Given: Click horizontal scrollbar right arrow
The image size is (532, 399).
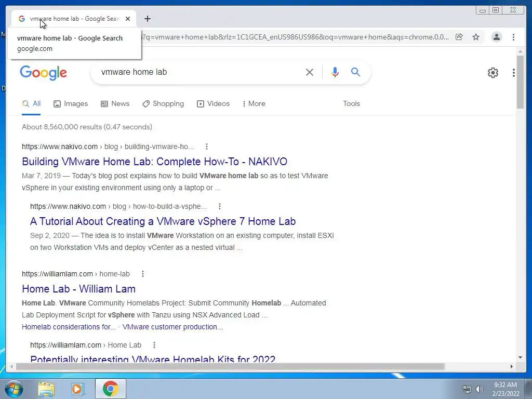Looking at the screenshot, I should 512,366.
